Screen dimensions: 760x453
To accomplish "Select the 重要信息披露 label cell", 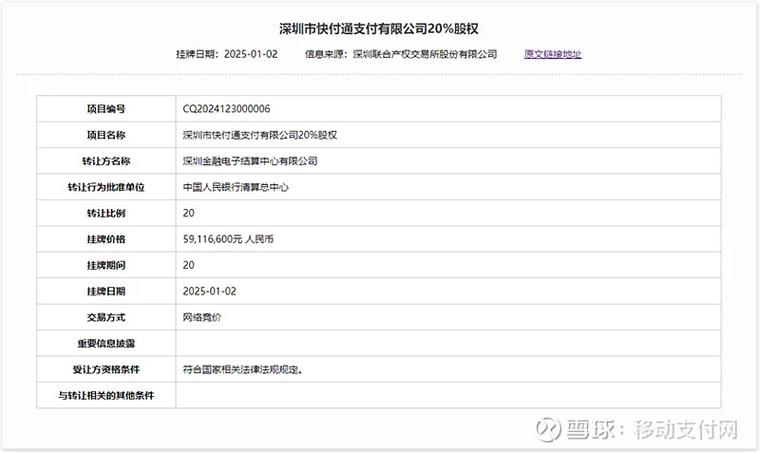I will coord(106,344).
